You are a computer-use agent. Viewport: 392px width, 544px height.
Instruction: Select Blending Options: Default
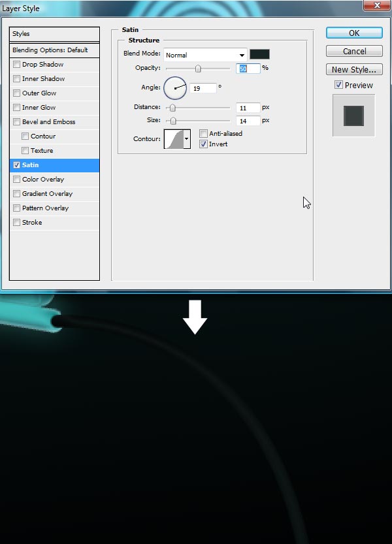pos(54,50)
